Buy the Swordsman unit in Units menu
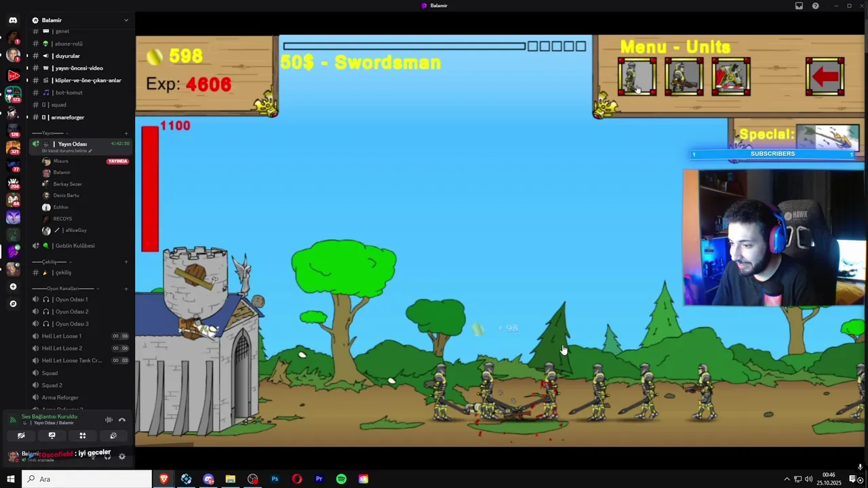Image resolution: width=868 pixels, height=488 pixels. (637, 77)
